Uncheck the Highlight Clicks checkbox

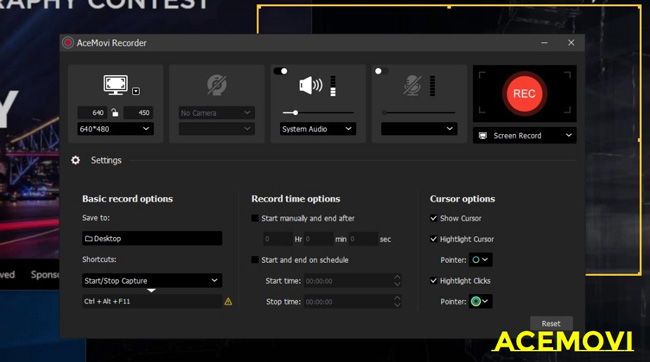point(434,281)
